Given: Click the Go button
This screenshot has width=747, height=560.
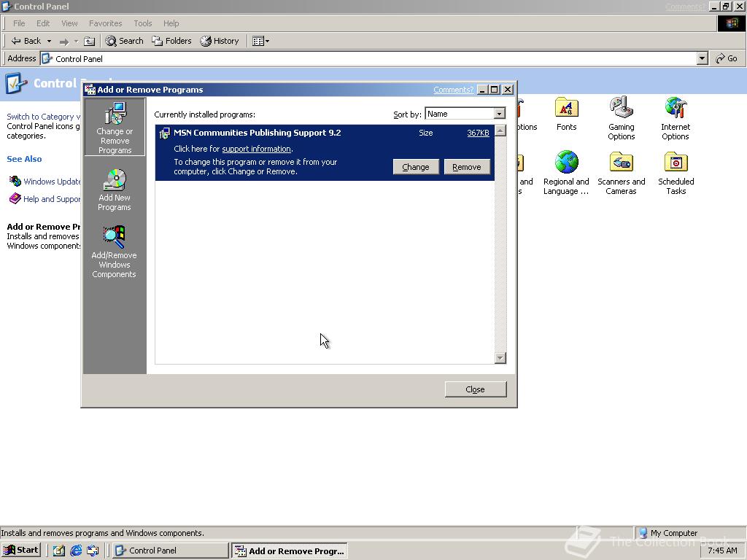Looking at the screenshot, I should [x=727, y=58].
